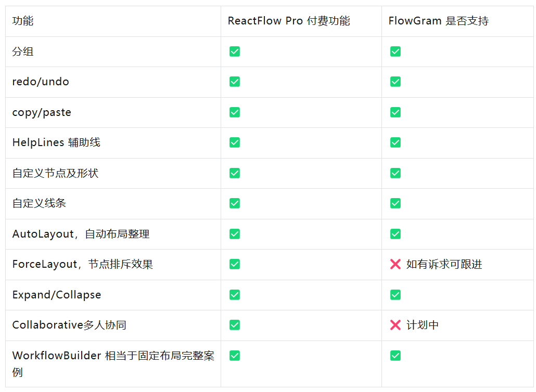This screenshot has width=536, height=392.
Task: Click the 功能 column header
Action: point(23,21)
